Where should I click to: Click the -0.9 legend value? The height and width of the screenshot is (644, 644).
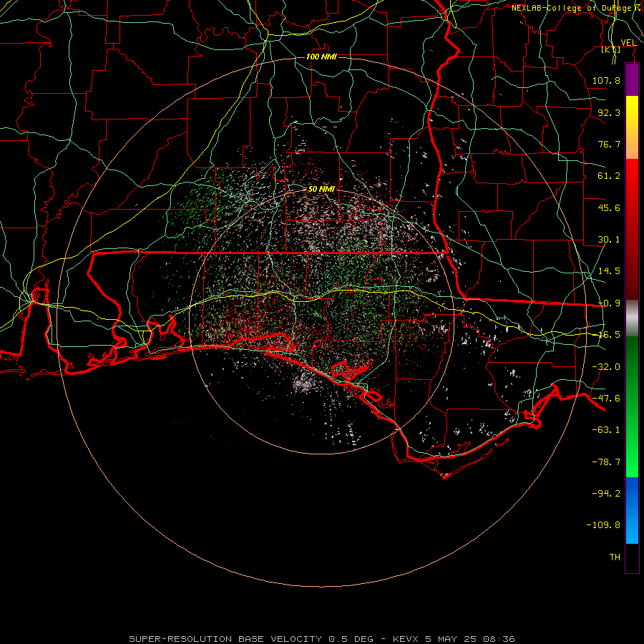click(x=609, y=303)
